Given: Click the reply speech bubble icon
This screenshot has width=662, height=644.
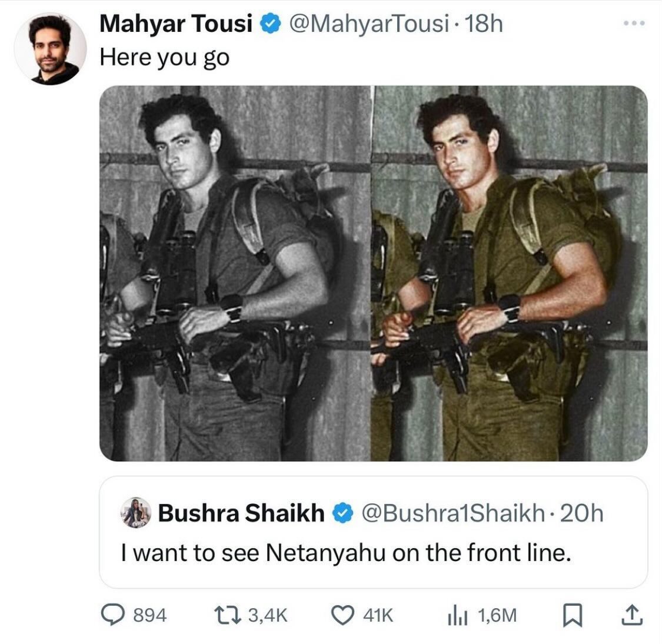Looking at the screenshot, I should [113, 615].
